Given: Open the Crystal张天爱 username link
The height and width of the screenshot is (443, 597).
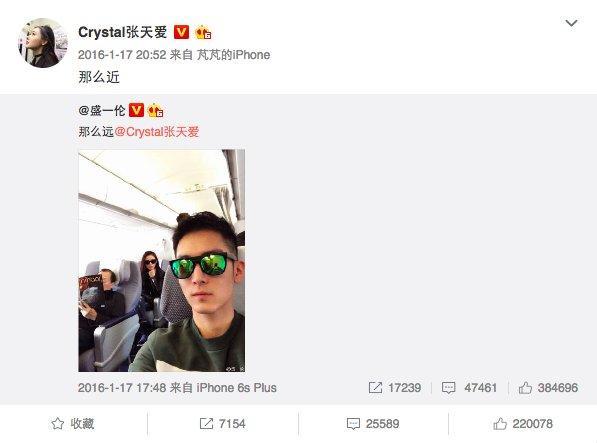Looking at the screenshot, I should coord(123,32).
